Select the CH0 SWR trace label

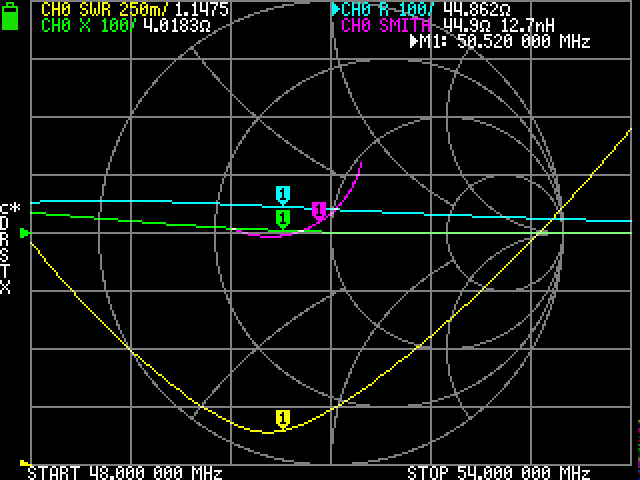(x=104, y=9)
